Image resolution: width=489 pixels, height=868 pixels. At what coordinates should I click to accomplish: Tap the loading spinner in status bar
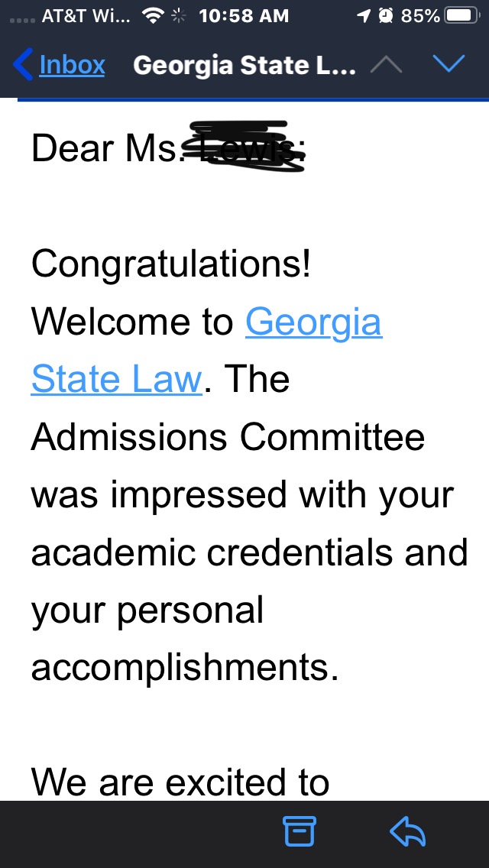[179, 16]
